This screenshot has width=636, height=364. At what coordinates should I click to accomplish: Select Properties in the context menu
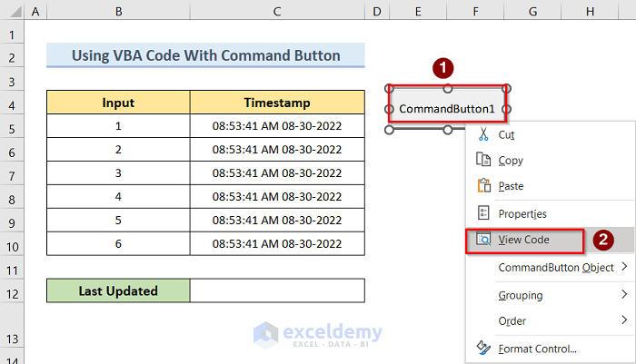(x=522, y=213)
